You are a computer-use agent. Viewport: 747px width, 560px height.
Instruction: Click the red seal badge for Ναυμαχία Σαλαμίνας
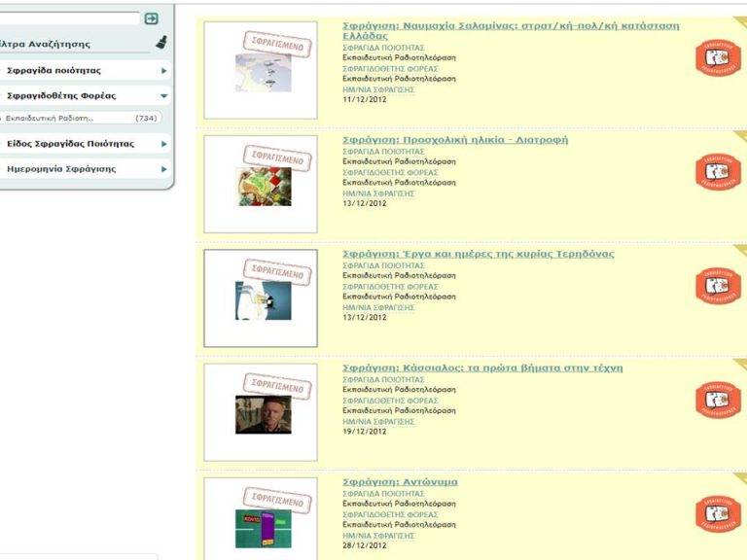tap(718, 57)
